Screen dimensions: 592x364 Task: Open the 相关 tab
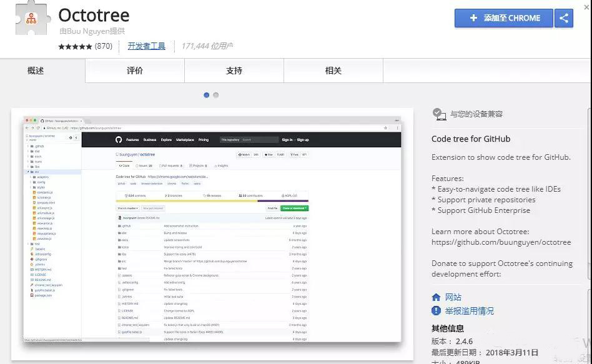tap(333, 71)
